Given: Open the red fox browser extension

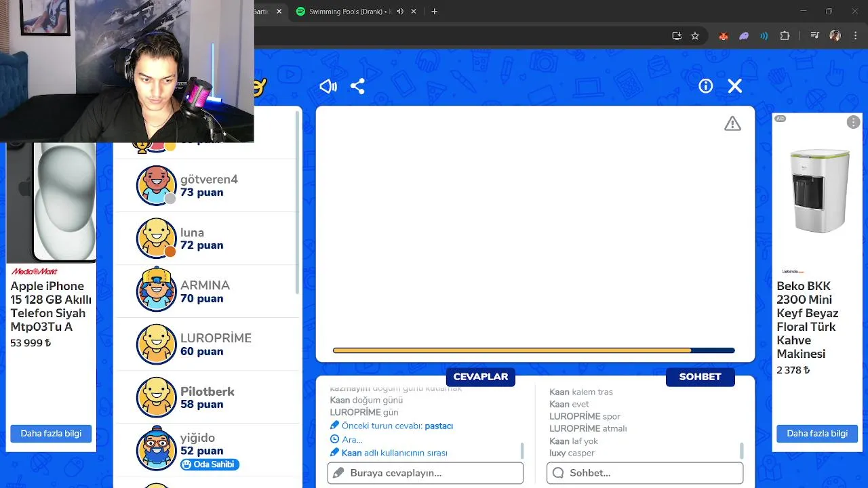Looking at the screenshot, I should (x=724, y=36).
